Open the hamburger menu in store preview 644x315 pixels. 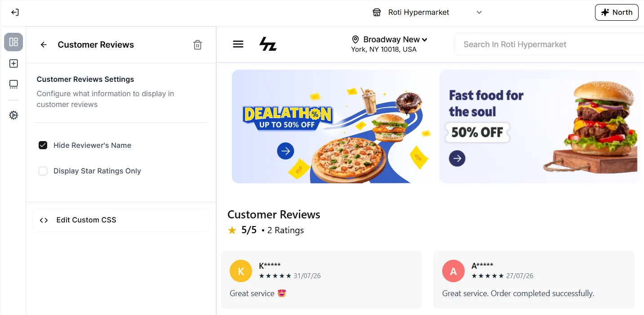coord(238,44)
